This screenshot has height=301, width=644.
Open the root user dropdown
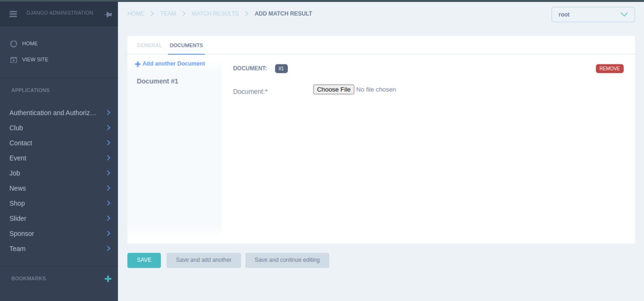pos(593,15)
